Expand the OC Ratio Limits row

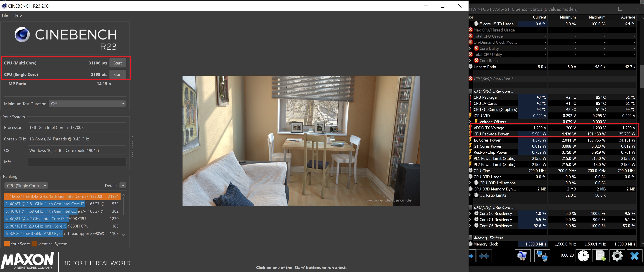[x=470, y=195]
